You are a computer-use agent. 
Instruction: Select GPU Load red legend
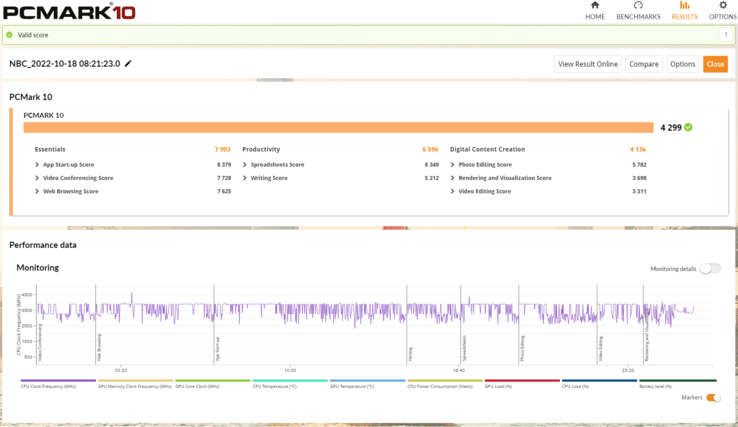522,384
